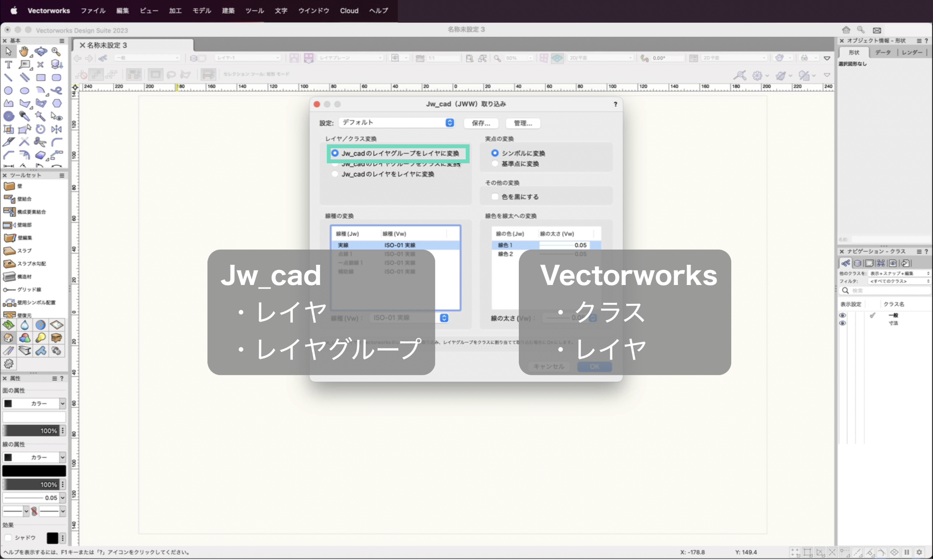Click the white fill color bar
The height and width of the screenshot is (560, 933).
coord(34,417)
